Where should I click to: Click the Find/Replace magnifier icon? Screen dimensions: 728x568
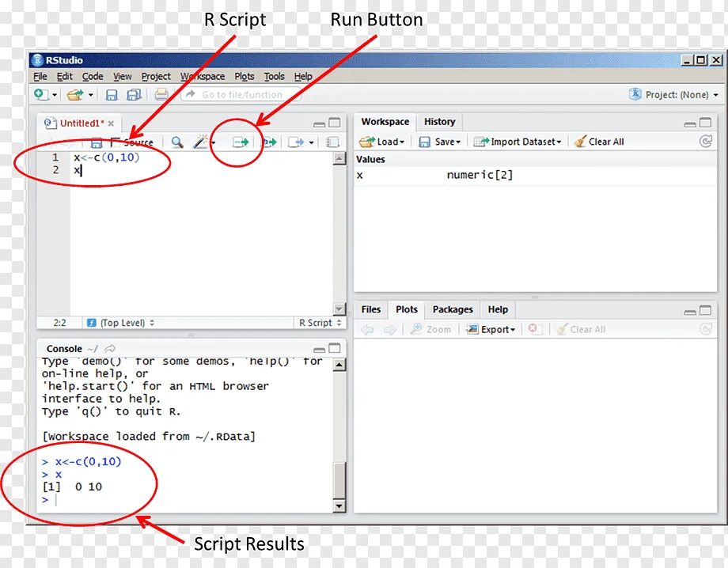tap(177, 142)
